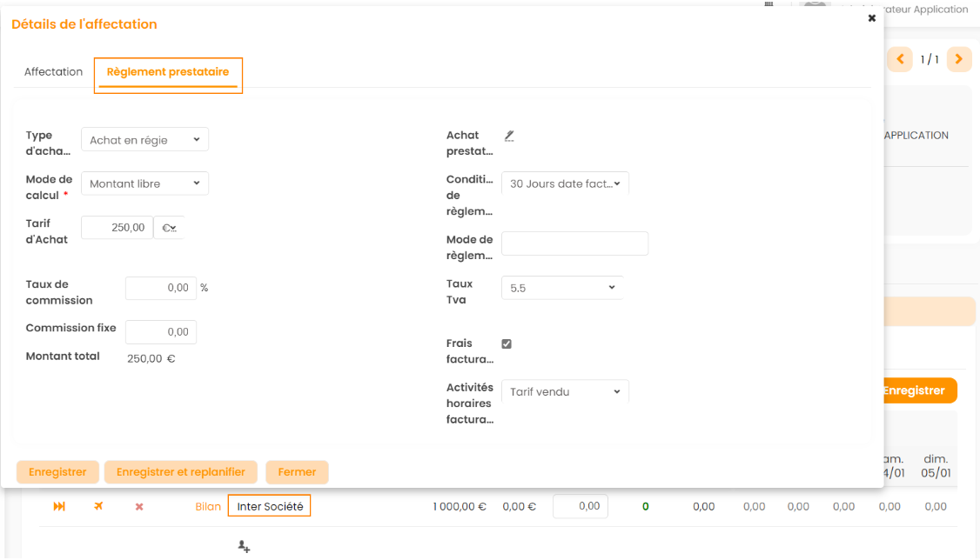Viewport: 980px width, 560px height.
Task: Open the Conditions de règlement dropdown
Action: [565, 183]
